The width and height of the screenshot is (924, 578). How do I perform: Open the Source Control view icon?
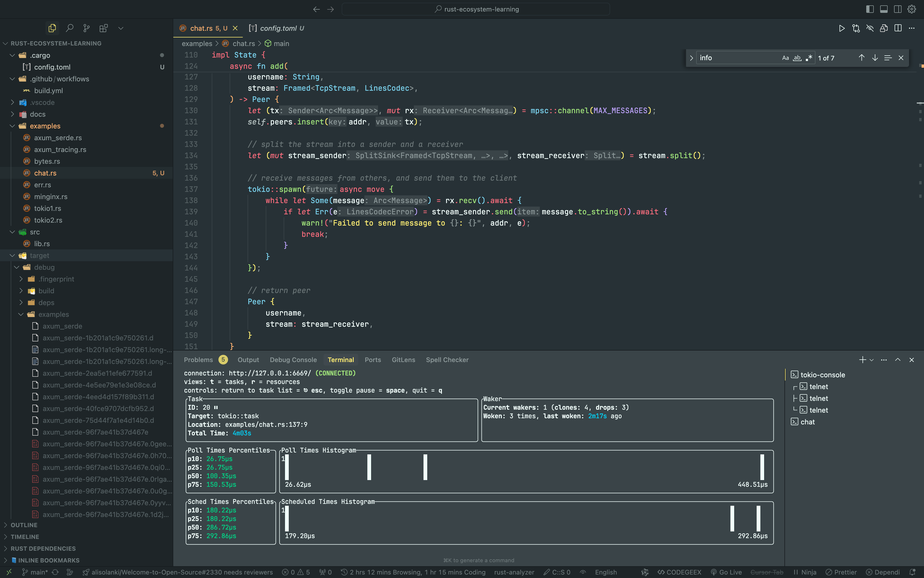[87, 28]
